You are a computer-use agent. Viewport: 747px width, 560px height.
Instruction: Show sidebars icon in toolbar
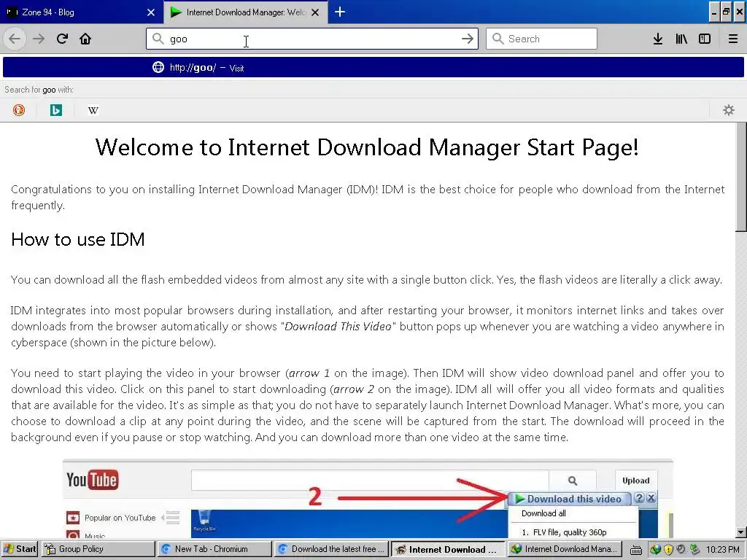click(x=705, y=39)
